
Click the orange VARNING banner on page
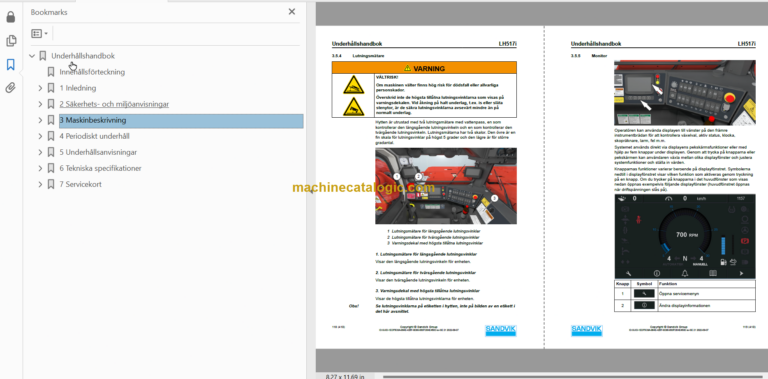coord(424,68)
